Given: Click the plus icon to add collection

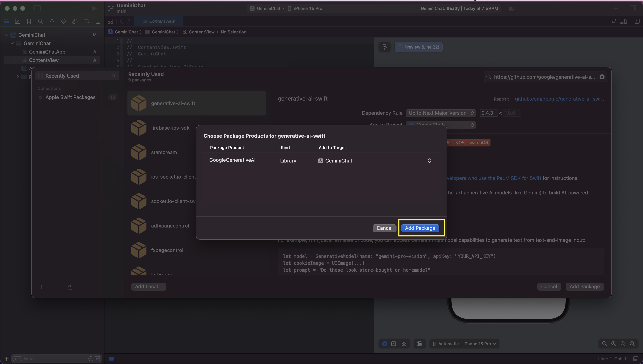Looking at the screenshot, I should pyautogui.click(x=42, y=287).
